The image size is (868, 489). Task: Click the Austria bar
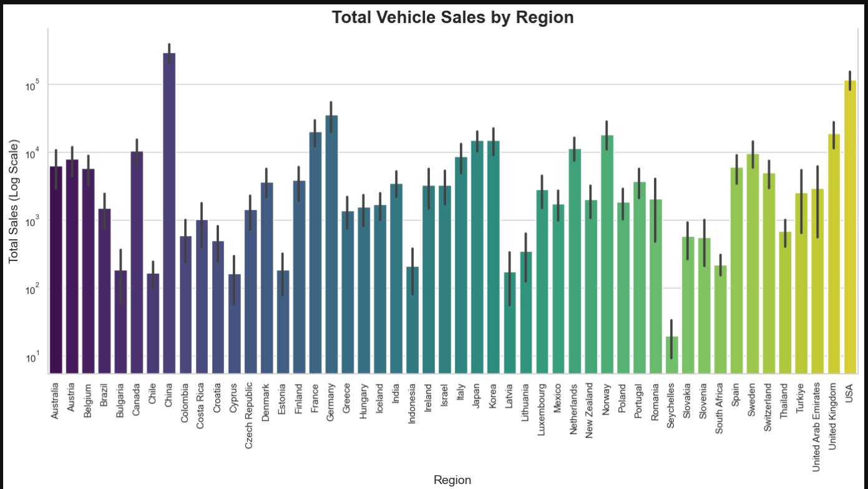pyautogui.click(x=72, y=266)
